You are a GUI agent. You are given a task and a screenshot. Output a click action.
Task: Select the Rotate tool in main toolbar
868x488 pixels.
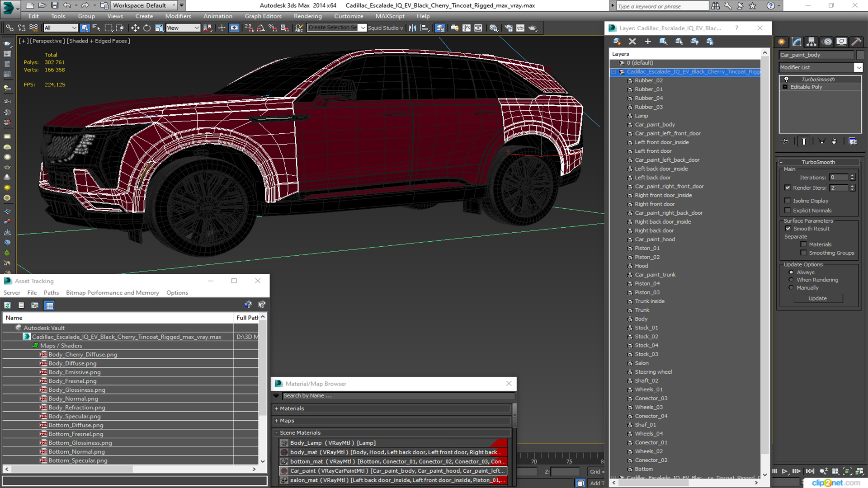pos(147,28)
